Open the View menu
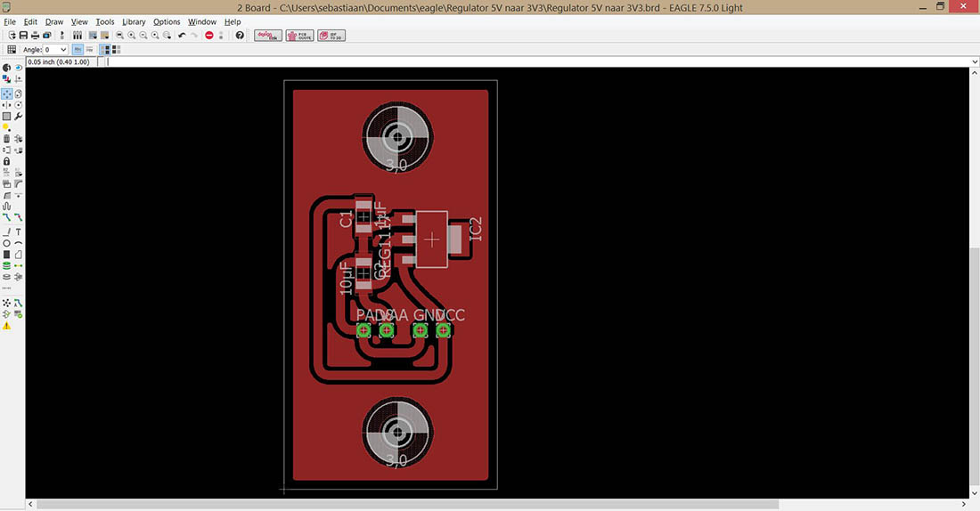980x511 pixels. coord(79,22)
